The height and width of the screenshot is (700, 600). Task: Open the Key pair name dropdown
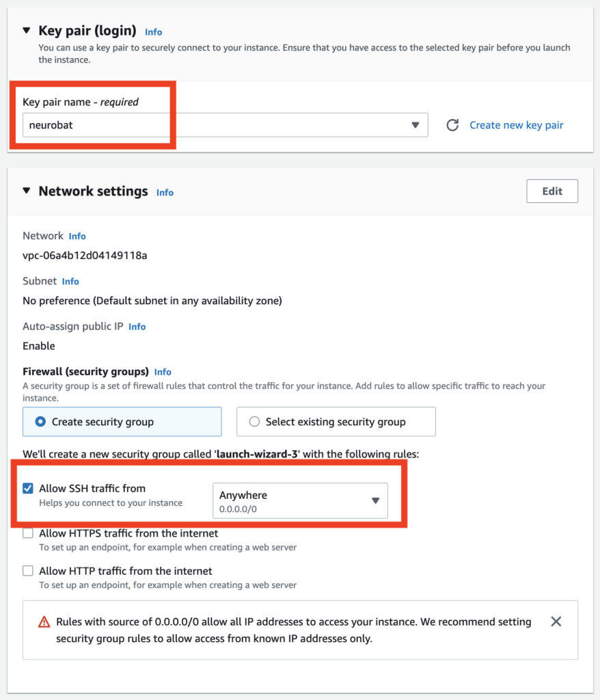225,125
